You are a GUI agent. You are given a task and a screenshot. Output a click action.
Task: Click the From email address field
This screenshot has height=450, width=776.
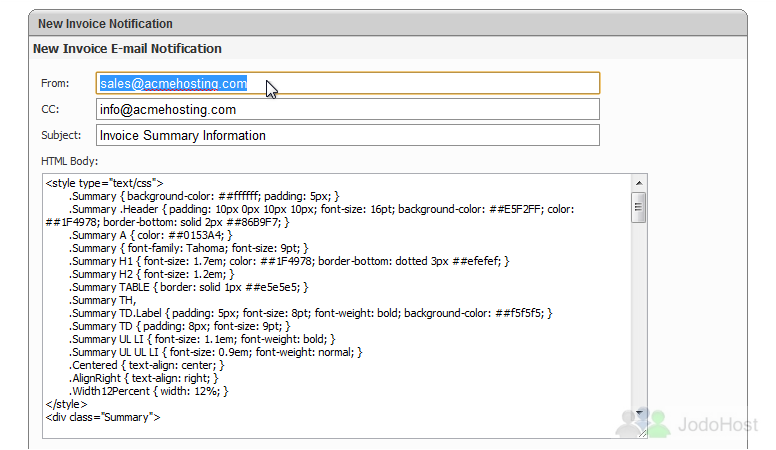pos(348,83)
